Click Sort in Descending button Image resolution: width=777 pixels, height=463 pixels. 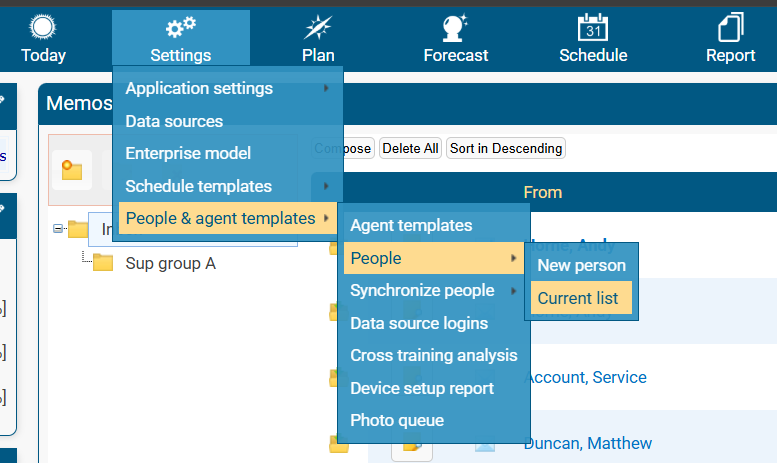coord(506,148)
